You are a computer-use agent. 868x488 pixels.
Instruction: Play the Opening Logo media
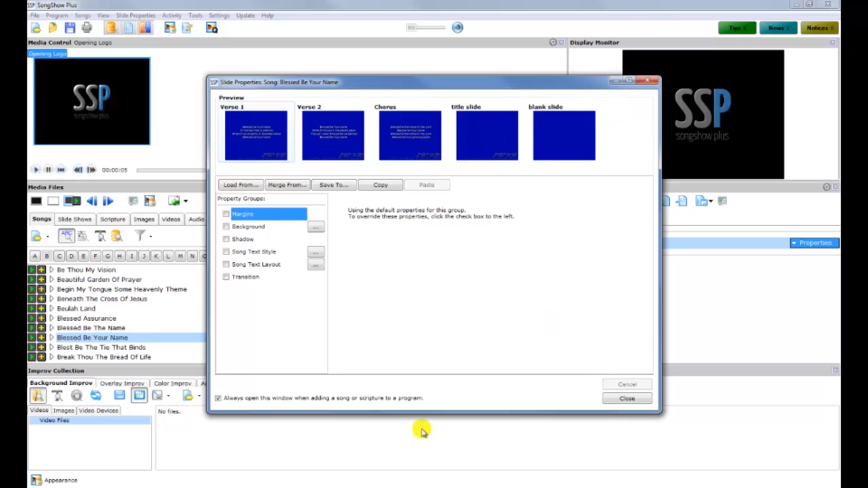[36, 170]
